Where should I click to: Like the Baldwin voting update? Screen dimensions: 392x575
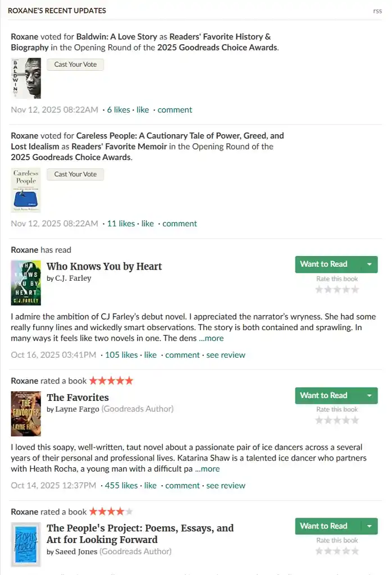tap(143, 109)
